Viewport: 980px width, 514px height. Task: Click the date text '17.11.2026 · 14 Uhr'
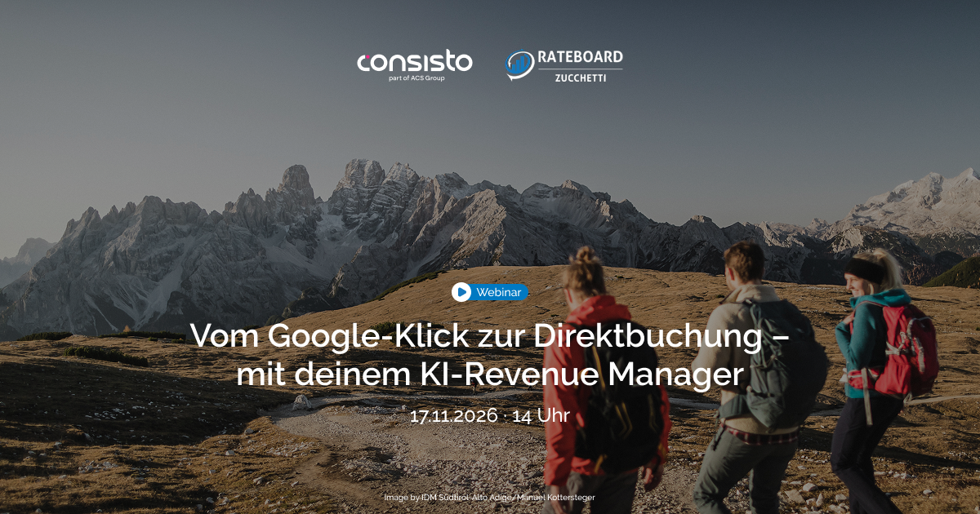click(490, 415)
